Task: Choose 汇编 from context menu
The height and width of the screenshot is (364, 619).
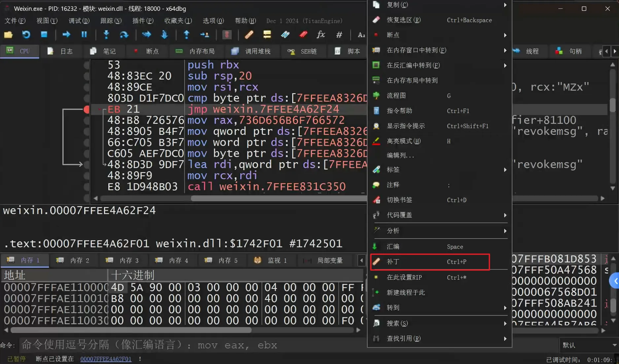Action: [x=440, y=247]
